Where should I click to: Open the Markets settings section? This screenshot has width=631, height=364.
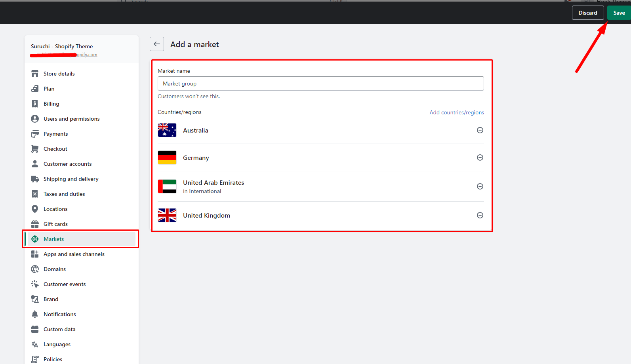pyautogui.click(x=54, y=239)
